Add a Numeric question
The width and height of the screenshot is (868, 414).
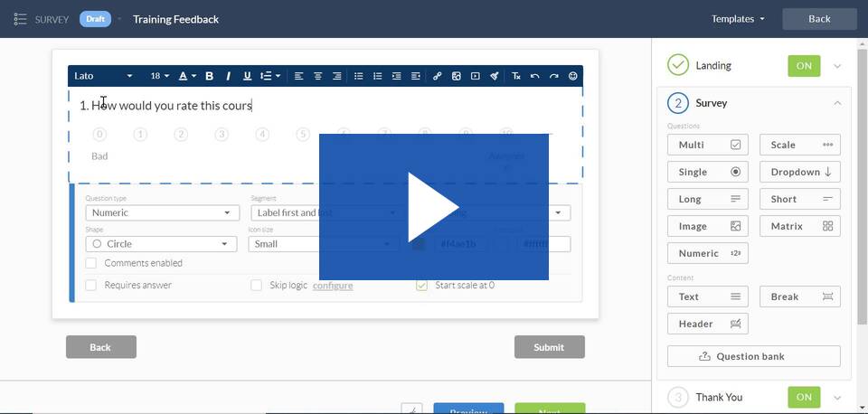click(707, 253)
